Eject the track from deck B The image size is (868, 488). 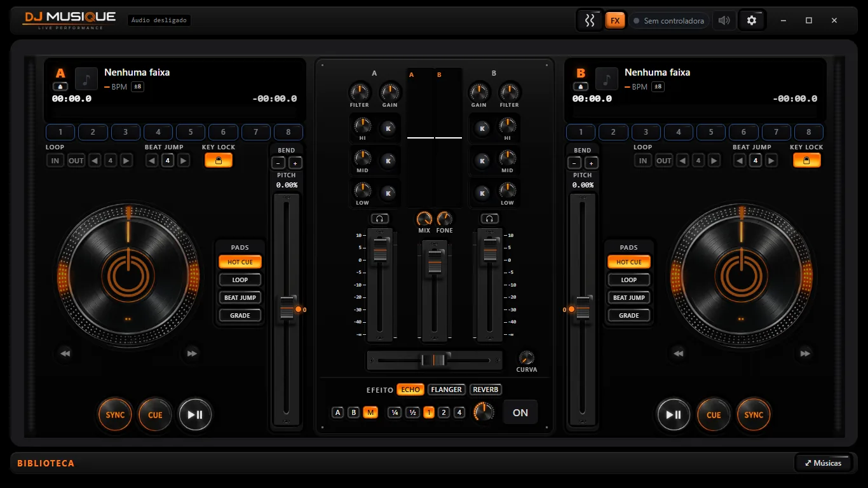pos(581,86)
